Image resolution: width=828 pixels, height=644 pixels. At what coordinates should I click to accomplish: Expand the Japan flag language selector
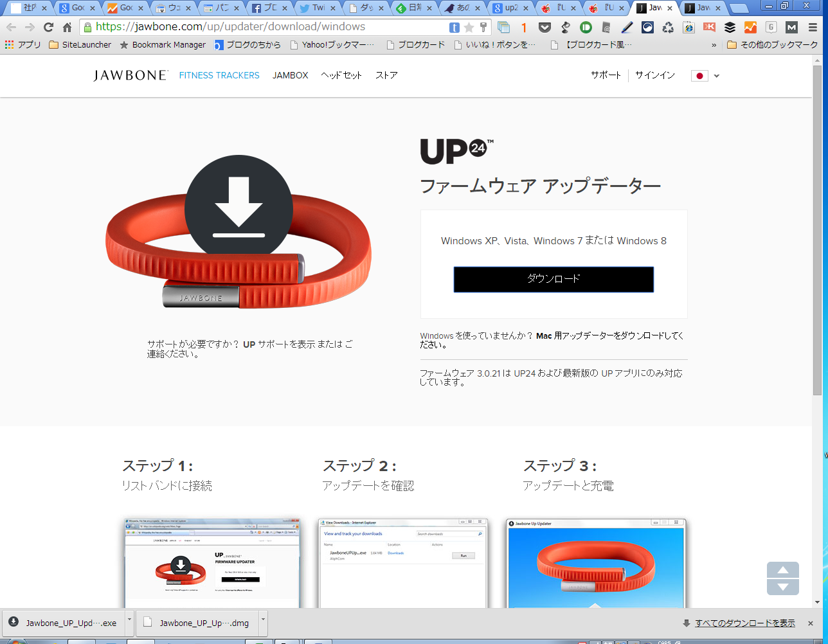(x=705, y=76)
